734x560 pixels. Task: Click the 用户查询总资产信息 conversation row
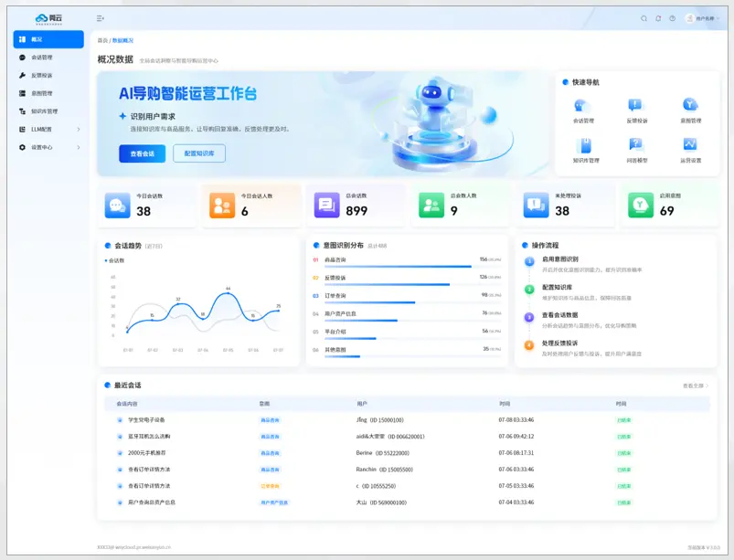point(407,502)
